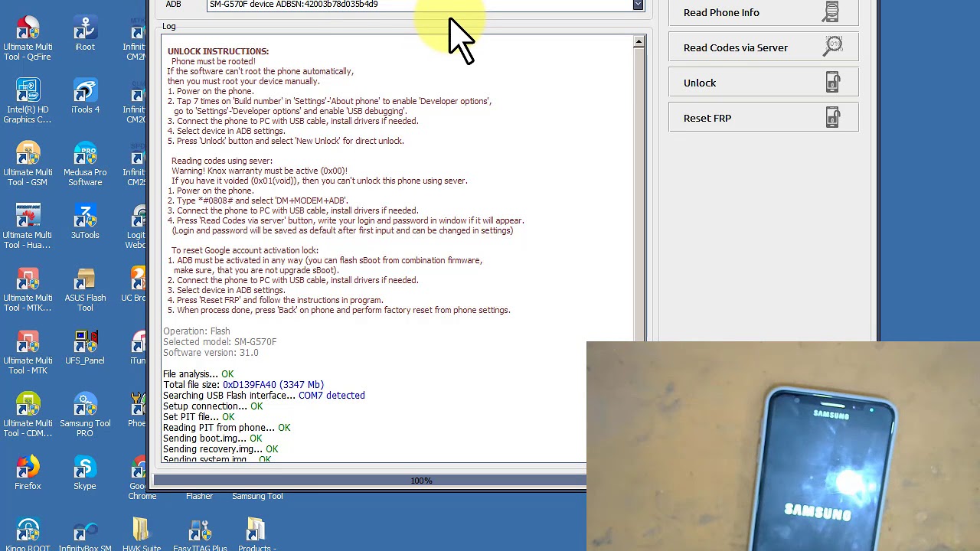
Task: Click the Reset FRP button
Action: pos(763,118)
